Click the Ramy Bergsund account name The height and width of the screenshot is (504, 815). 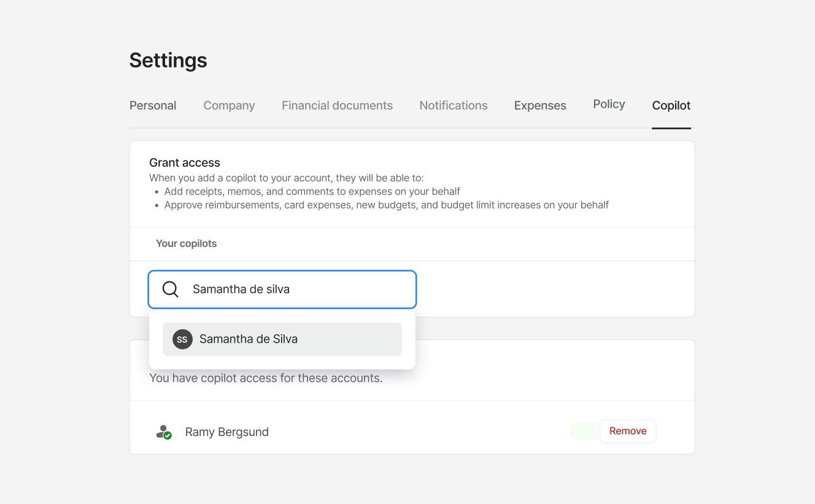(x=226, y=432)
